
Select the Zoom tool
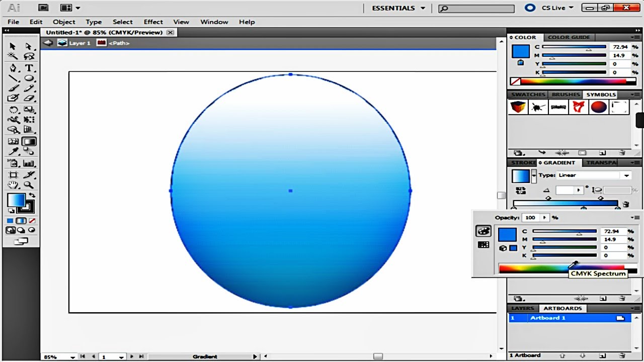[x=29, y=185]
